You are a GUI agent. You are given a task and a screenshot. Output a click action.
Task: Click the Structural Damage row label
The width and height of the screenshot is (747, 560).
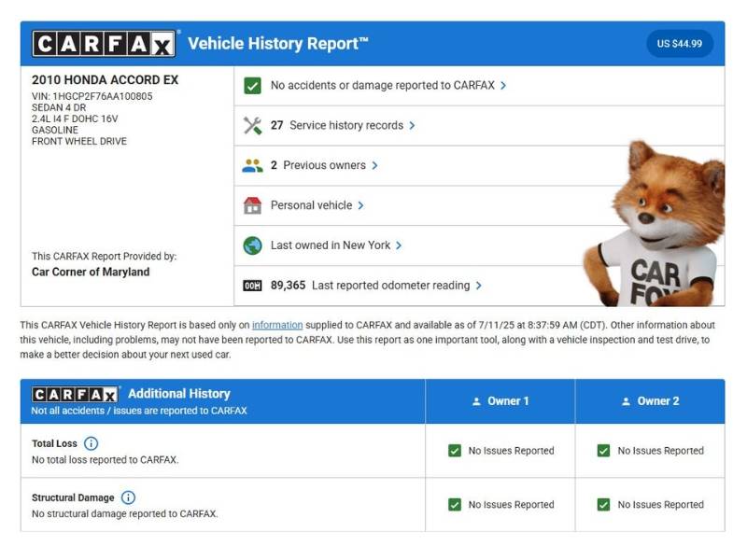73,497
